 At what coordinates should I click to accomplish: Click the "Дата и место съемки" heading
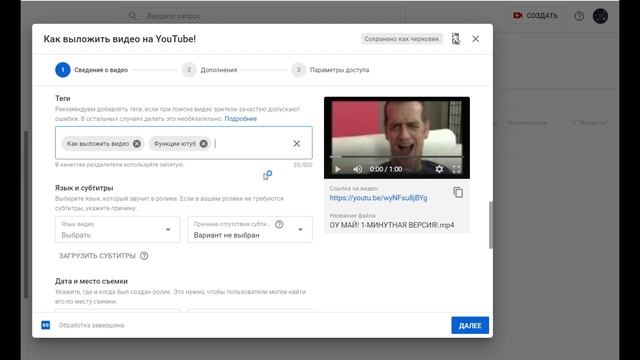tap(91, 281)
